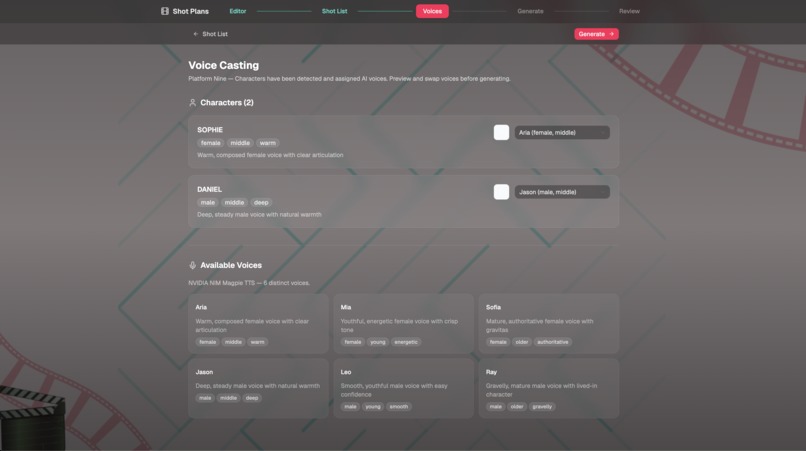Click the 'female' tag under SOPHIE
This screenshot has height=451, width=806.
(x=210, y=143)
